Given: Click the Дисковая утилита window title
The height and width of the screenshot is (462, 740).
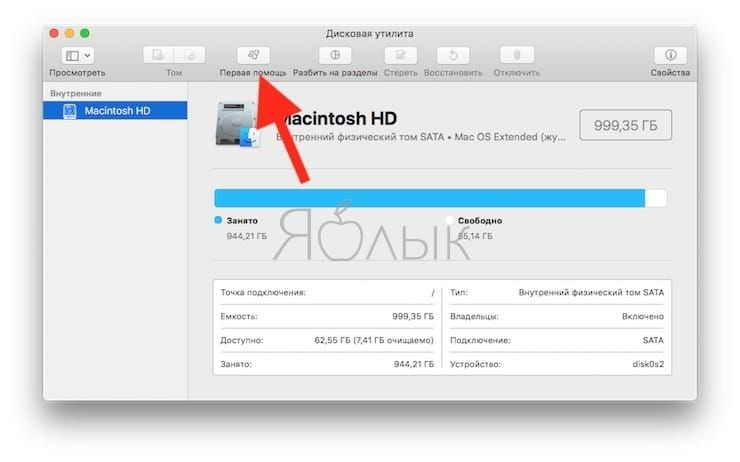Looking at the screenshot, I should pos(370,34).
